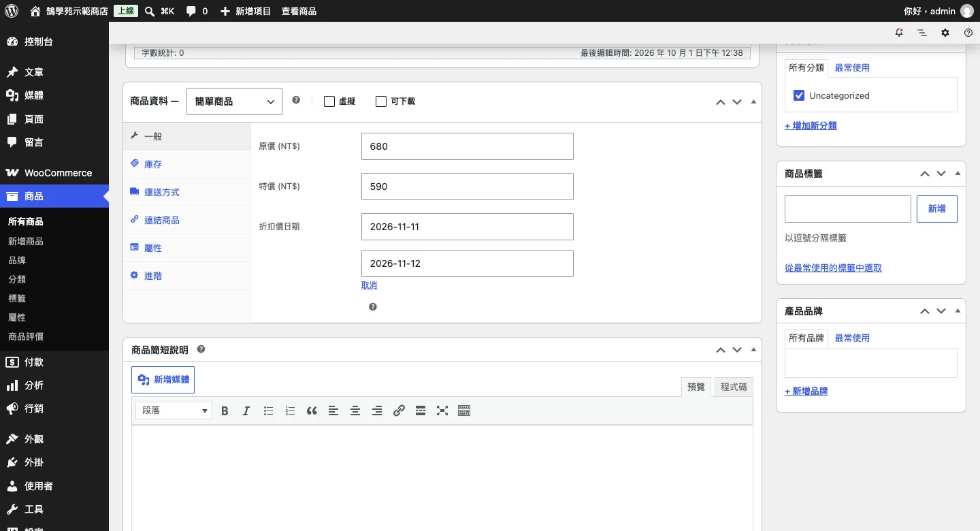Switch brand list to 最常使用 tab

(852, 338)
